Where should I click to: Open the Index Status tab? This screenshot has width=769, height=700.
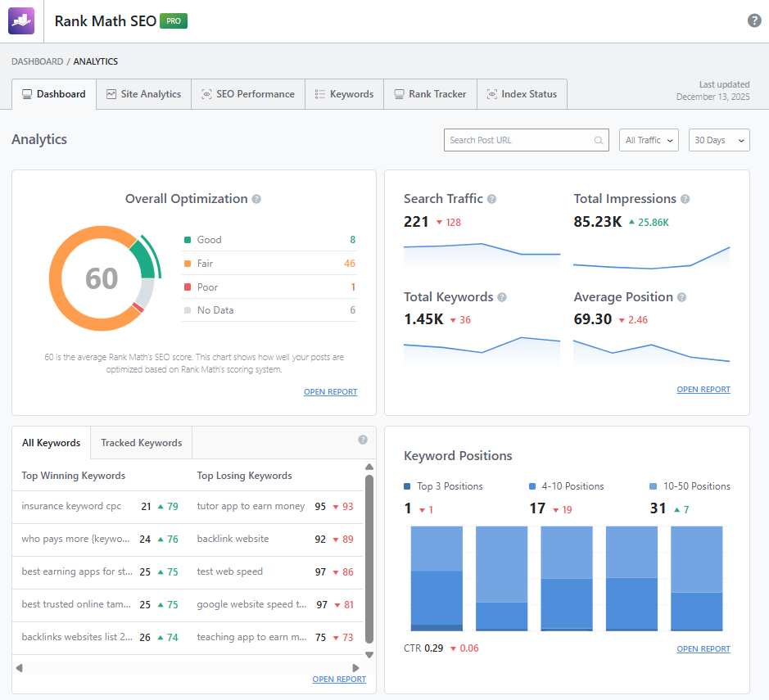pyautogui.click(x=522, y=94)
